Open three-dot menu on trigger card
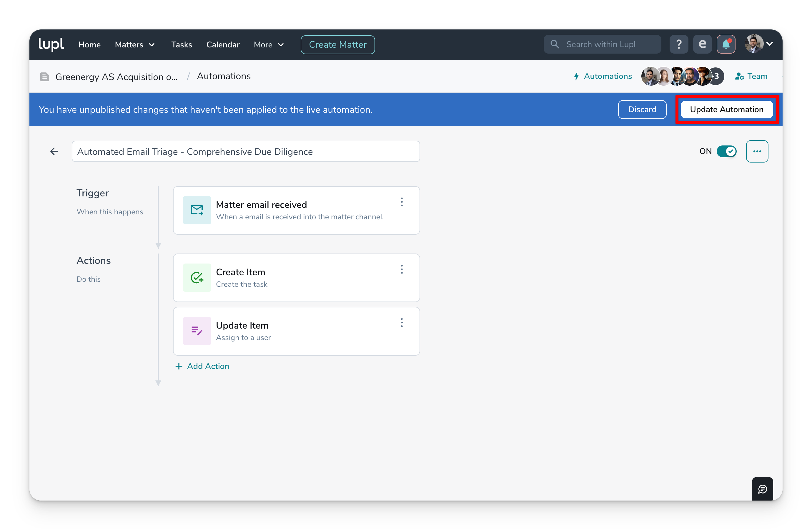Screen dimensions: 812x530 [x=402, y=202]
